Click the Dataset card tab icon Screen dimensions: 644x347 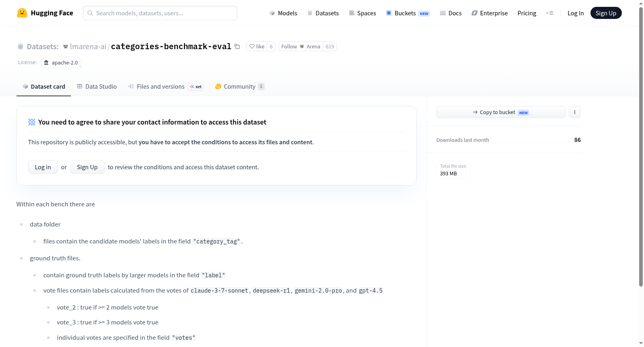coord(25,87)
